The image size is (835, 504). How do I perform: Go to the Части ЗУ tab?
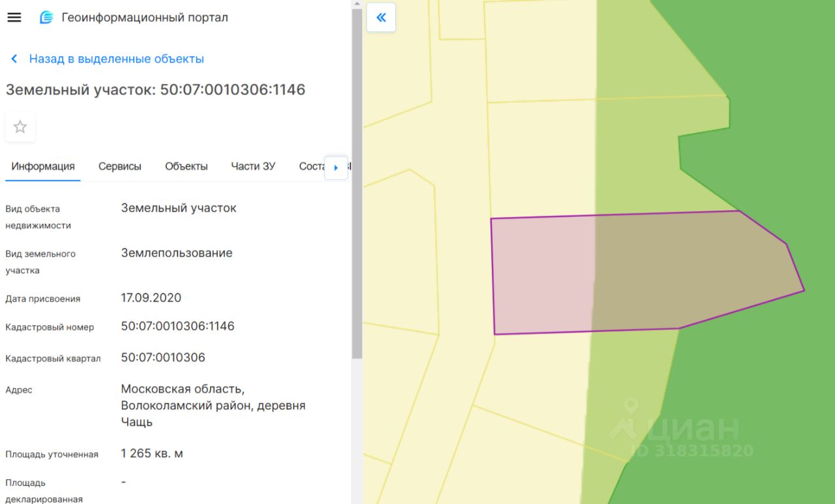pos(253,166)
